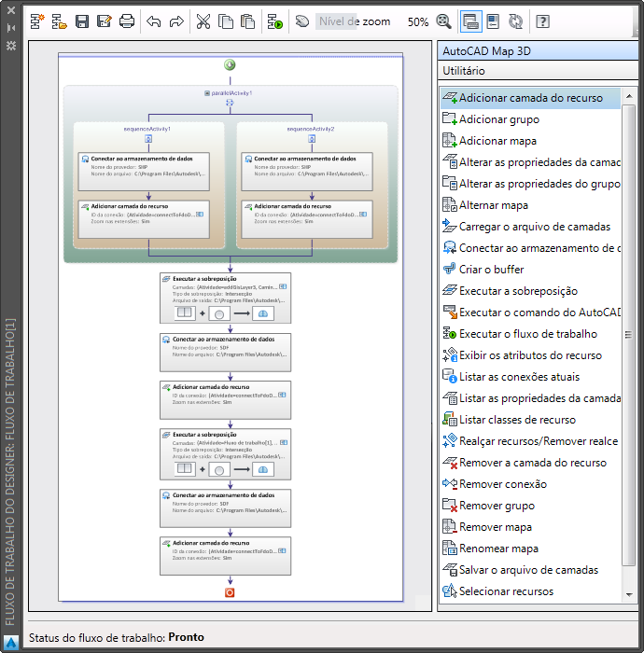Select Conectar ao armazenamento in sequenceActivity1
Screen dimensions: 644x653
[144, 172]
